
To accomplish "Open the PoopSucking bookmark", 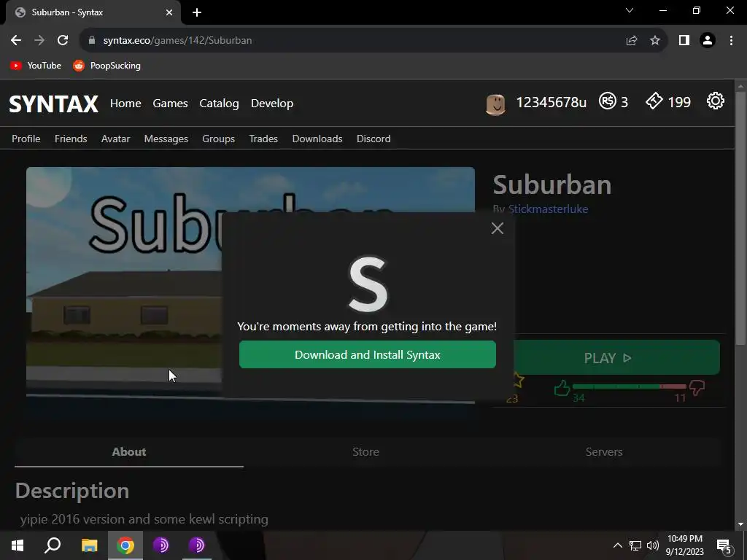I will 107,66.
